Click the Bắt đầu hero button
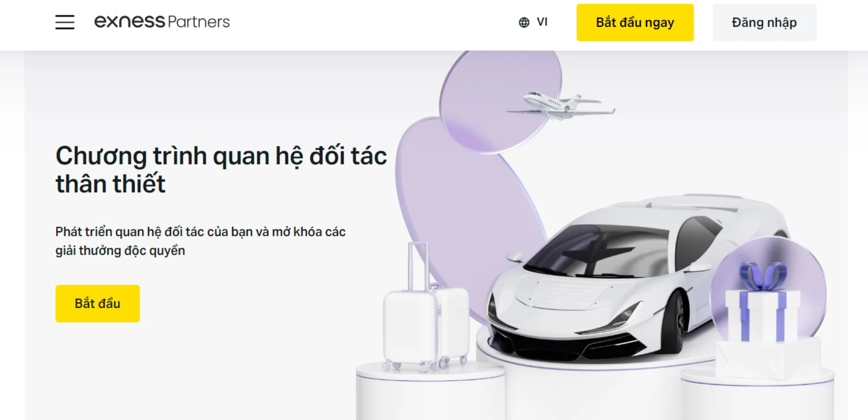Screen dimensions: 868x420 tap(98, 303)
